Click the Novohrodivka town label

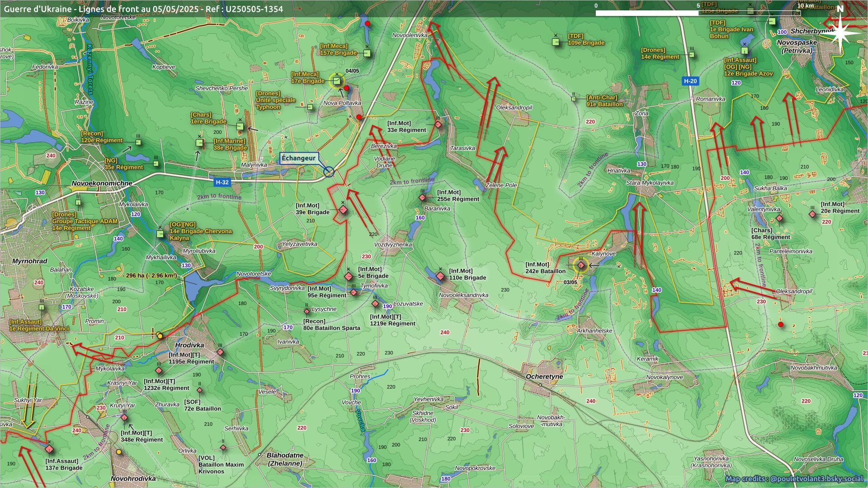point(133,479)
